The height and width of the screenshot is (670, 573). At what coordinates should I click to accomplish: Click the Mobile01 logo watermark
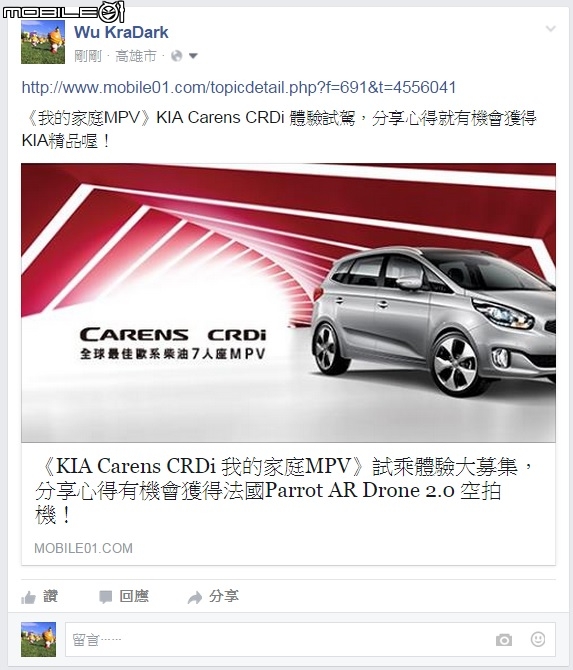(x=63, y=11)
